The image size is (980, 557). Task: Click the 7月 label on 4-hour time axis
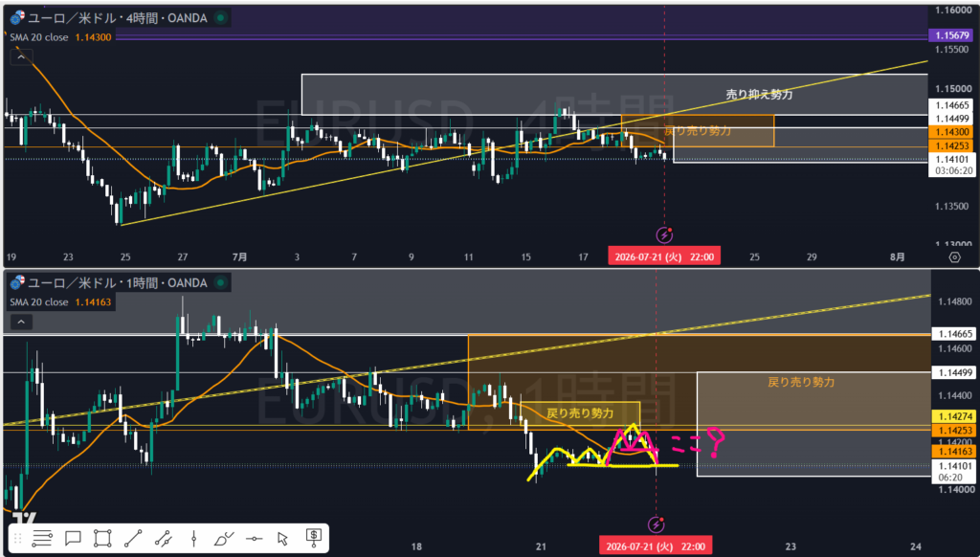point(239,256)
